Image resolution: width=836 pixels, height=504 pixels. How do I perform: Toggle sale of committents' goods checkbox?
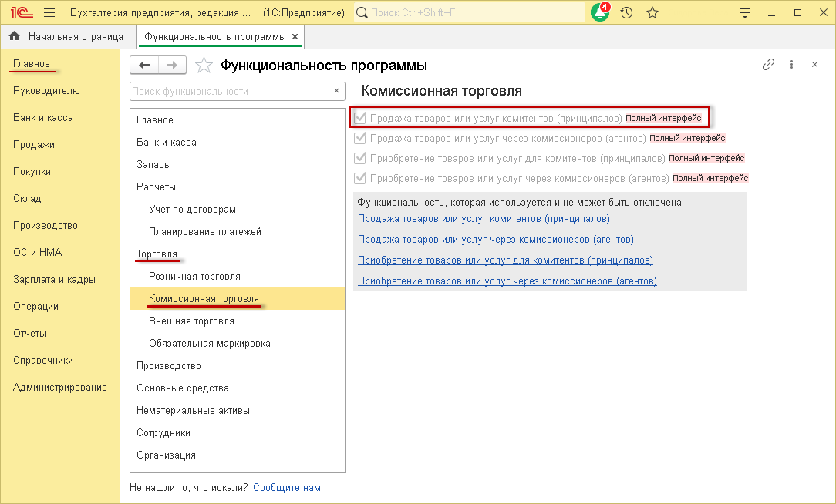(359, 119)
